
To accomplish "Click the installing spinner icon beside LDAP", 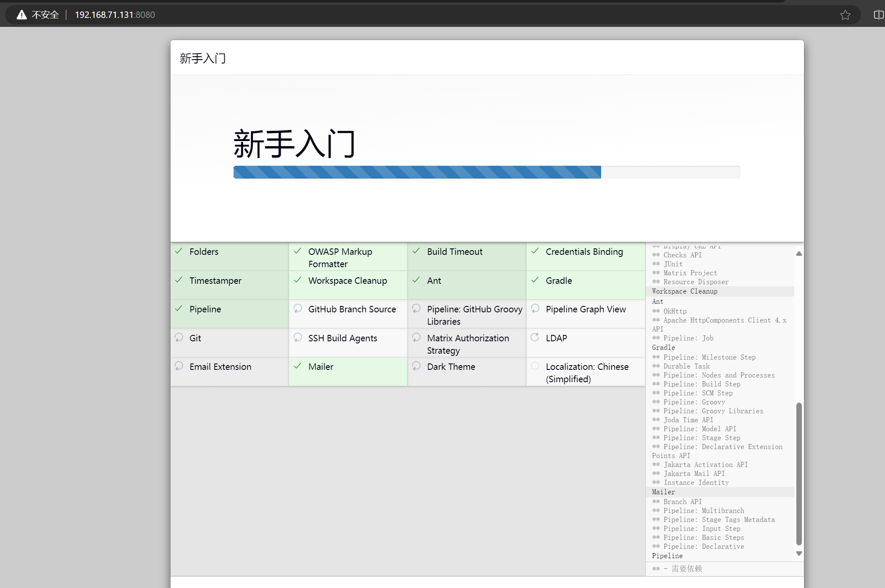I will (x=535, y=337).
